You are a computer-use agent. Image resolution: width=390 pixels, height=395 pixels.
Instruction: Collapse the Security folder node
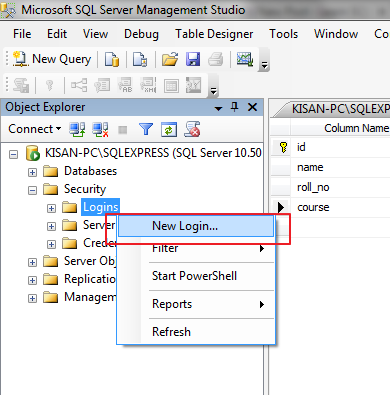point(32,190)
